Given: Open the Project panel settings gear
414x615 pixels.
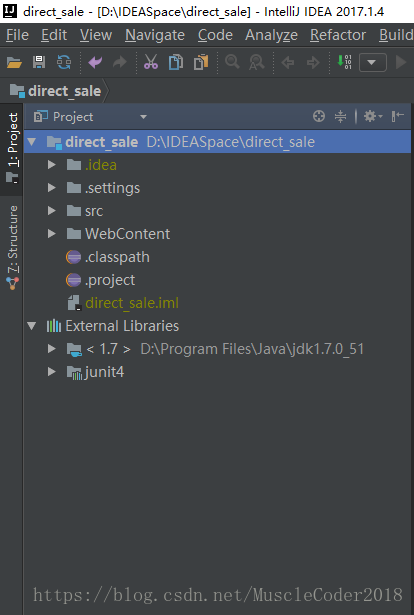Looking at the screenshot, I should [x=373, y=116].
